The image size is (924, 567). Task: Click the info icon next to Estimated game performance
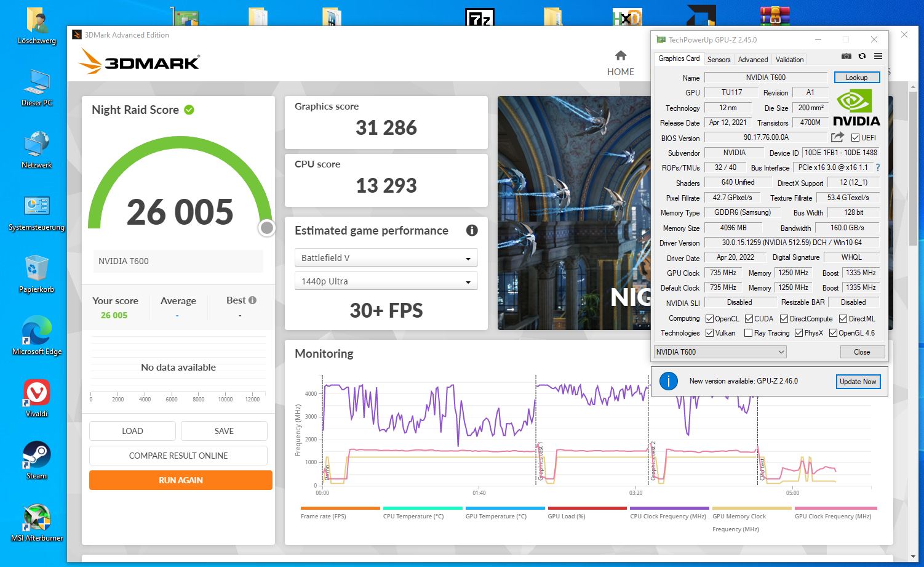(472, 230)
